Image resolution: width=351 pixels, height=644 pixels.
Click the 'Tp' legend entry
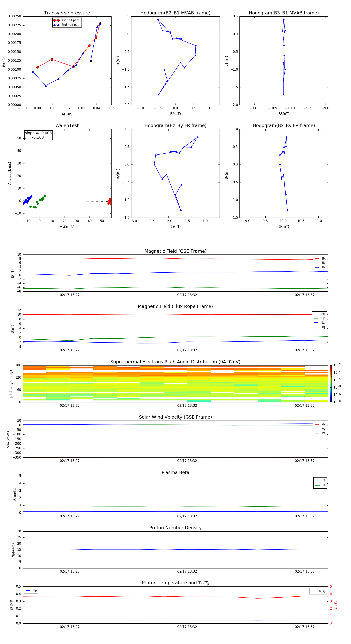(x=31, y=591)
